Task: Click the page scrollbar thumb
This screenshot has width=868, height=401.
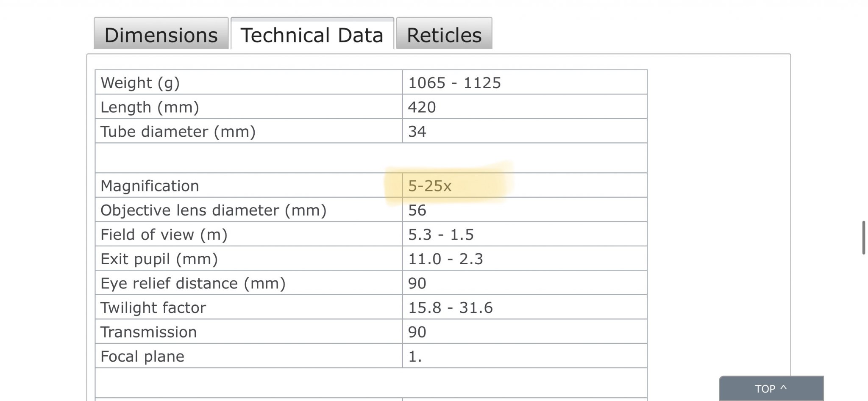Action: (863, 237)
